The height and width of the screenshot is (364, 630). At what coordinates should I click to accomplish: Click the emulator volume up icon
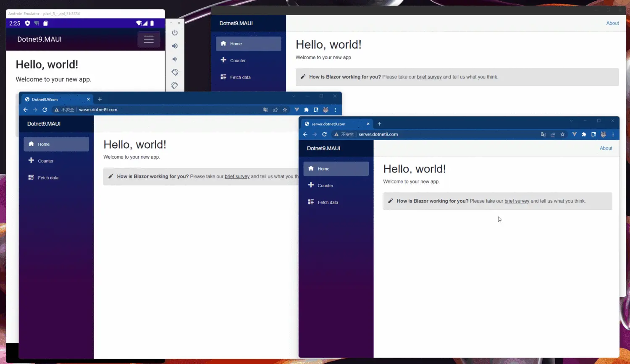tap(175, 46)
